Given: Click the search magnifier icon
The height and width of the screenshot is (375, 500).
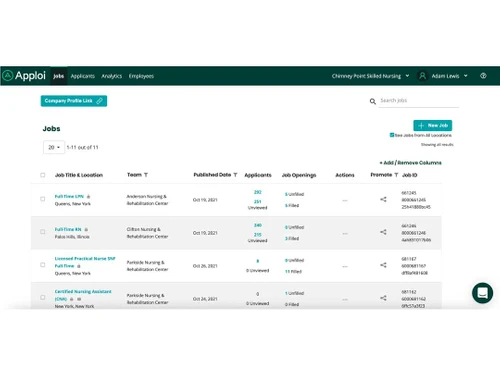Looking at the screenshot, I should (x=373, y=101).
